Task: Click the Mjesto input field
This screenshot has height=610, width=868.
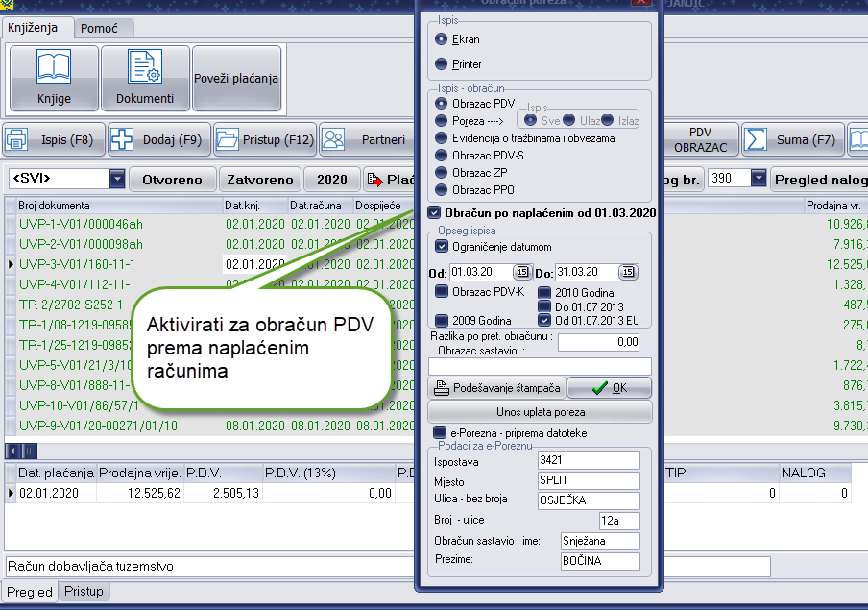Action: click(x=588, y=480)
